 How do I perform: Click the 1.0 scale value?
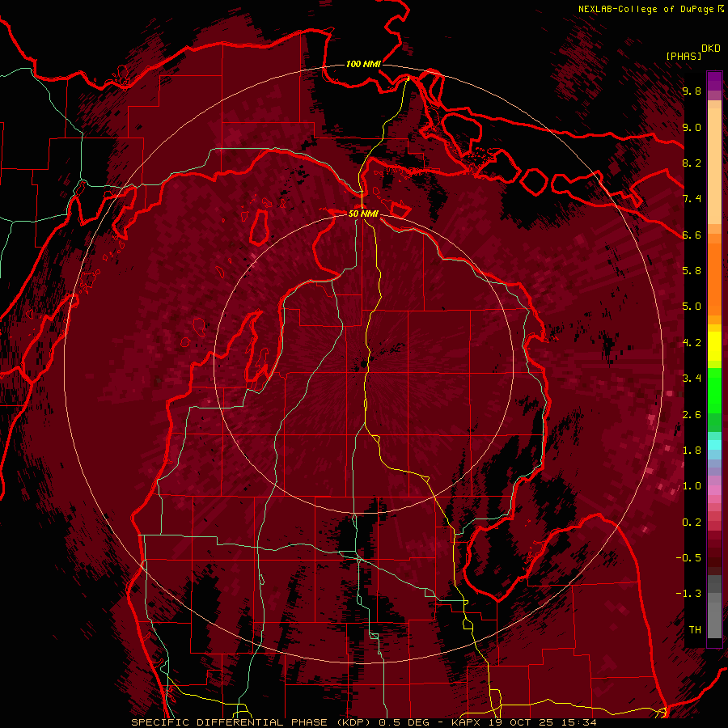[692, 486]
